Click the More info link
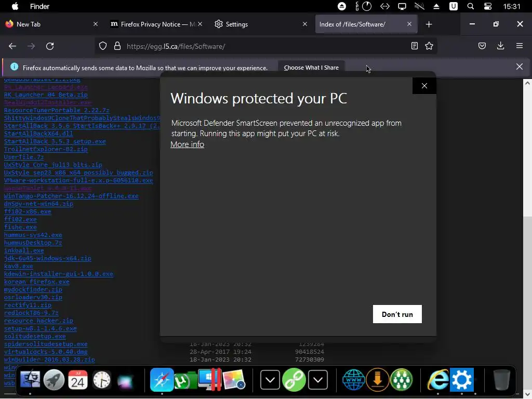The width and height of the screenshot is (532, 399). coord(187,144)
